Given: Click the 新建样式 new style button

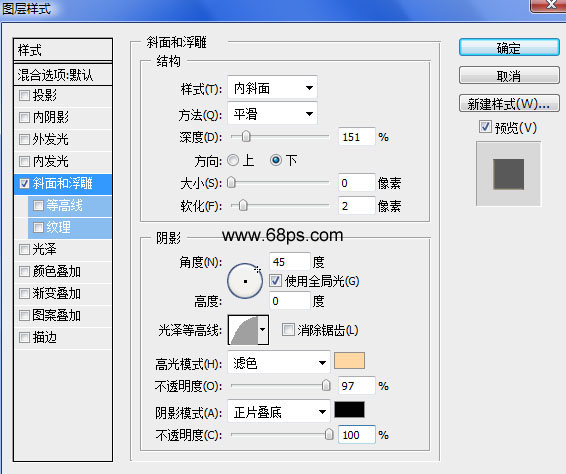Looking at the screenshot, I should tap(509, 104).
